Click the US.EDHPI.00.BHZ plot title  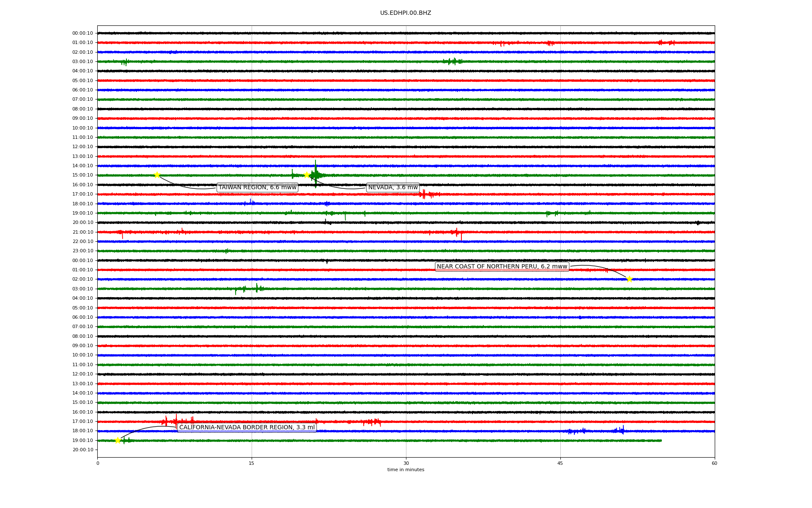point(406,13)
